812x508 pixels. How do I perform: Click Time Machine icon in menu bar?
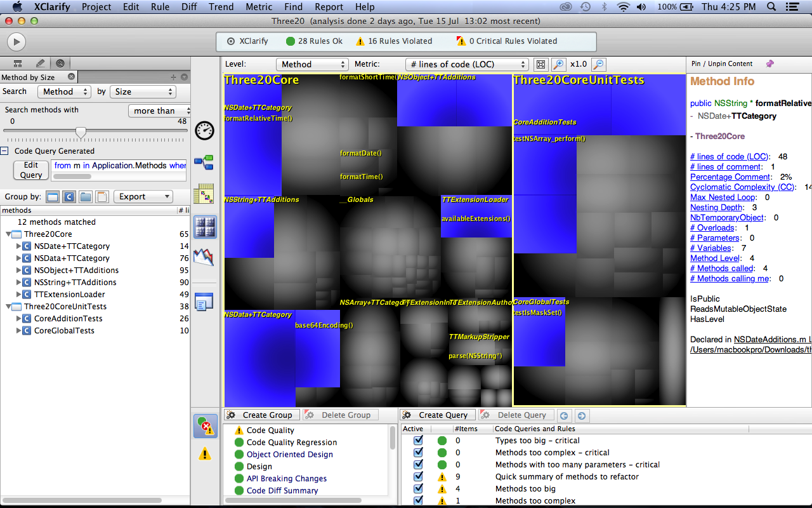[x=585, y=7]
